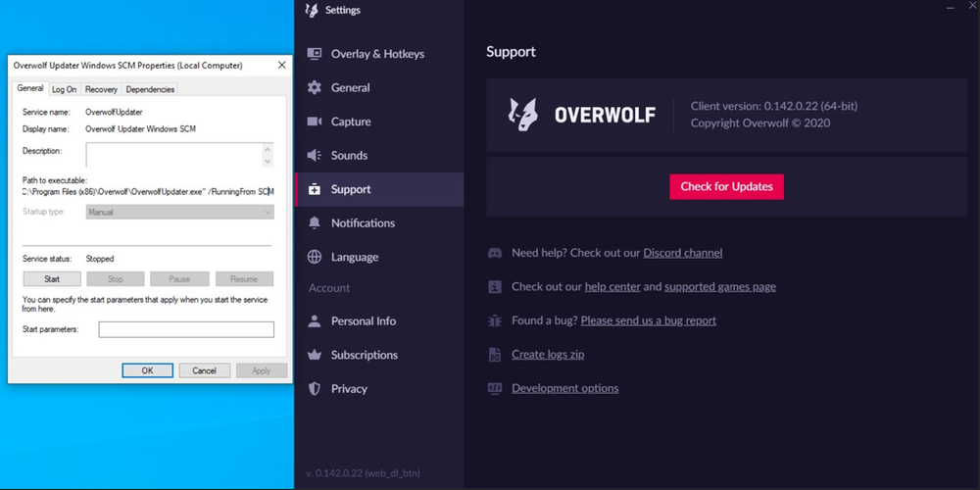Open Notifications settings
The height and width of the screenshot is (490, 980).
378,223
